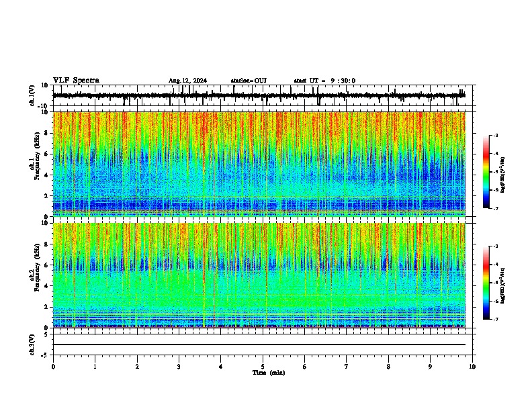Screen dimensions: 532x411
Task: Click inside the ch.2 spectrogram panel
Action: 259,275
